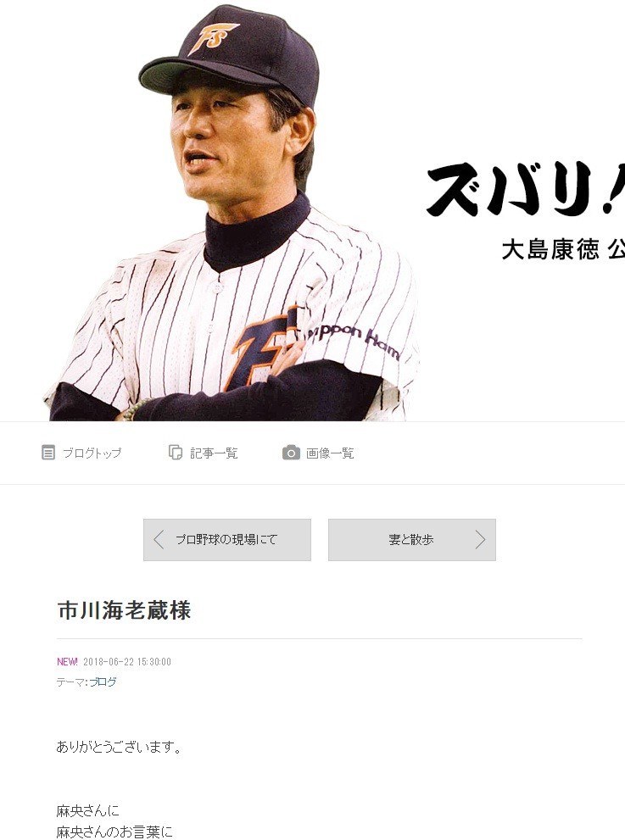Click the 記事一覧 pages icon
The height and width of the screenshot is (840, 625).
click(176, 452)
